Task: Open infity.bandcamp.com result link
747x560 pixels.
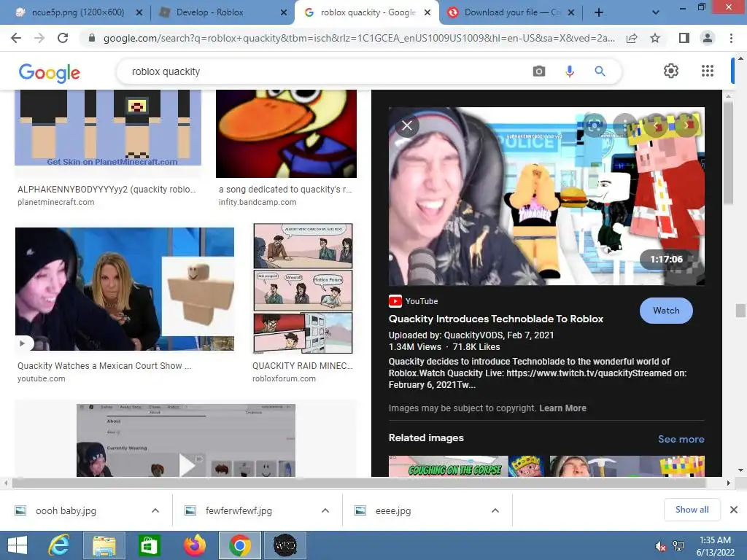Action: tap(258, 202)
